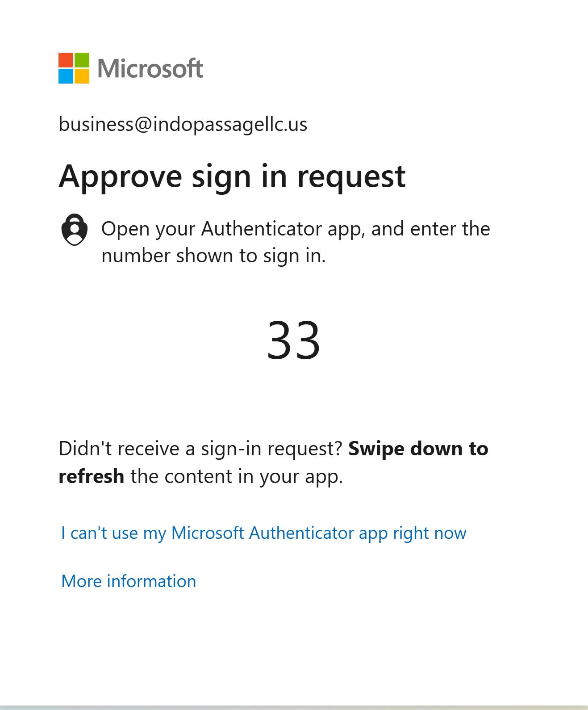This screenshot has width=588, height=710.
Task: Click the Authenticator padlock icon
Action: pyautogui.click(x=74, y=230)
